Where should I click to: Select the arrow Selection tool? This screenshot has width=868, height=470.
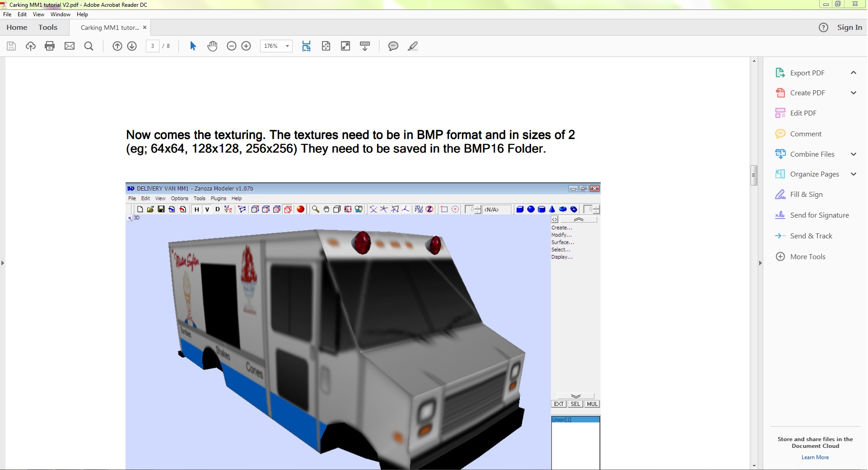tap(193, 46)
